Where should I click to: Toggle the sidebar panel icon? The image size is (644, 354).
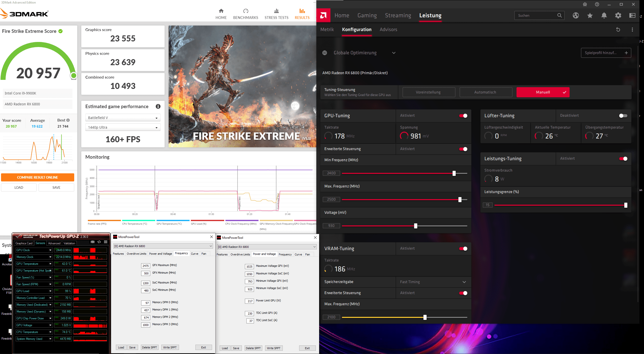coord(632,15)
